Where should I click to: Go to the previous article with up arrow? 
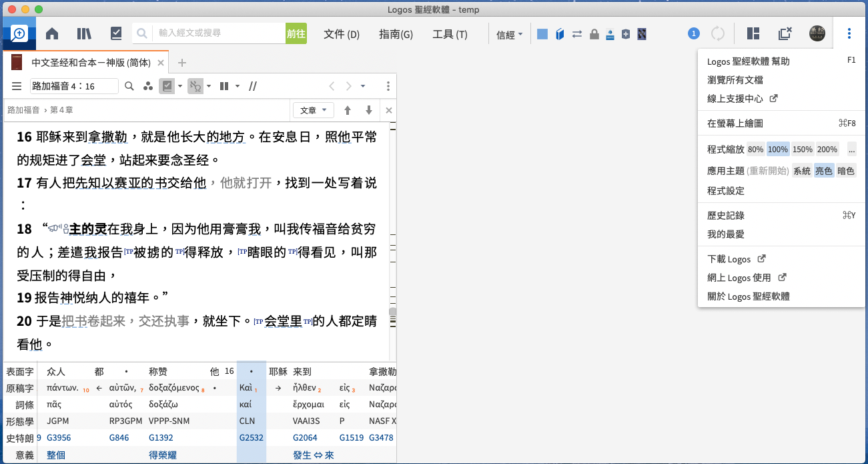347,110
